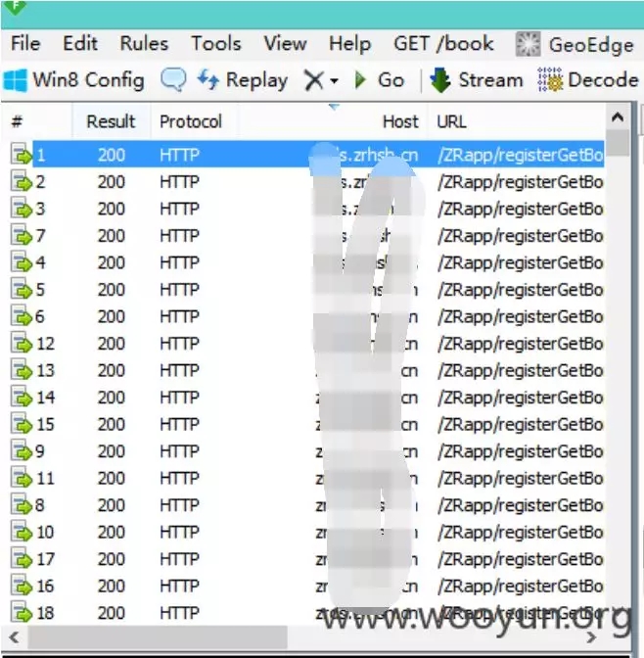
Task: Open the comment speech bubble icon
Action: [x=173, y=79]
